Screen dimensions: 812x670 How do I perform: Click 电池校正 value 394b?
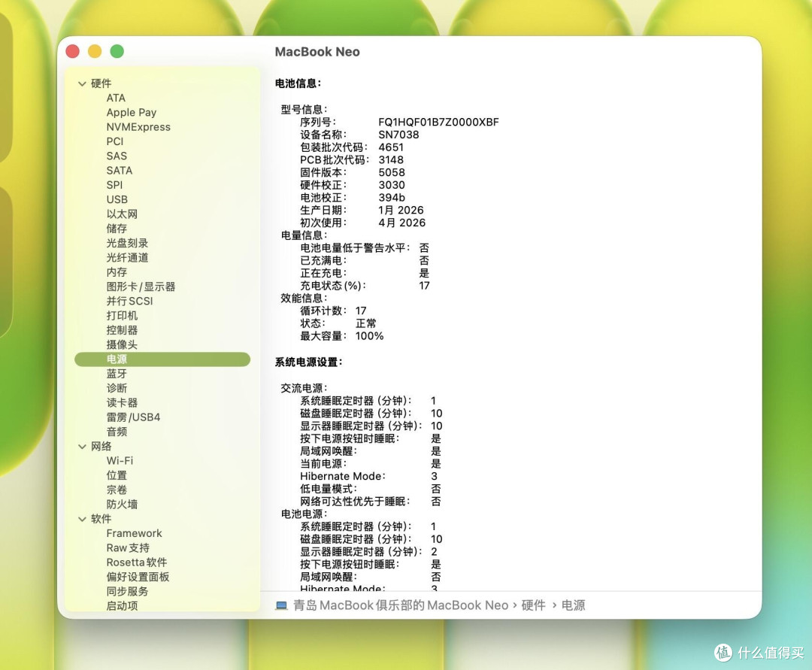click(392, 198)
